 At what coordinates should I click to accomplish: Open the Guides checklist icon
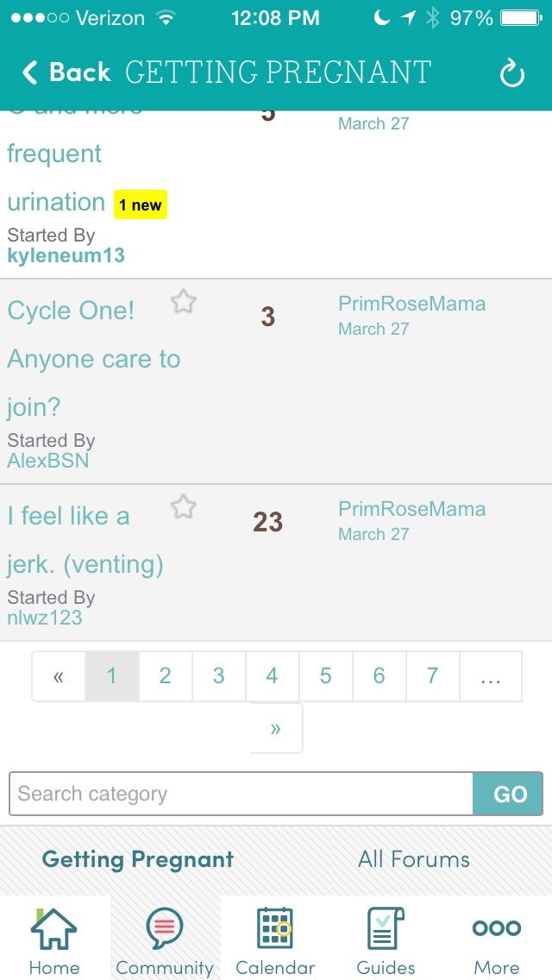[386, 929]
